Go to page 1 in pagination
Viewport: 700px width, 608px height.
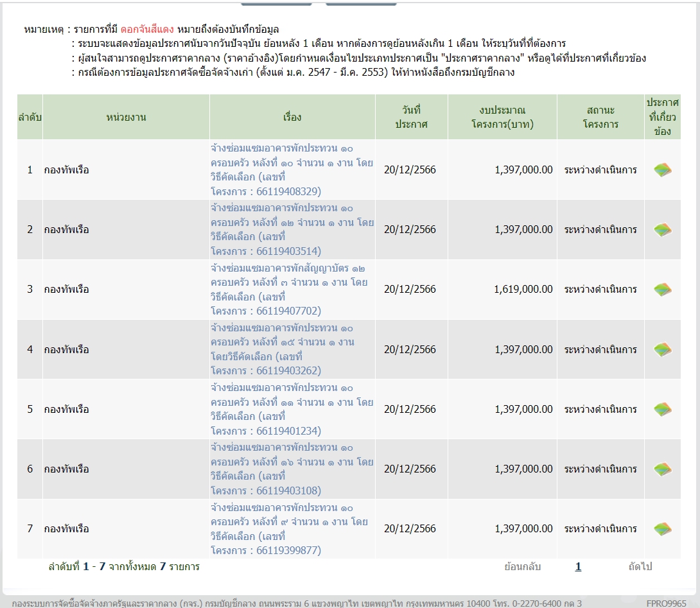tap(578, 566)
